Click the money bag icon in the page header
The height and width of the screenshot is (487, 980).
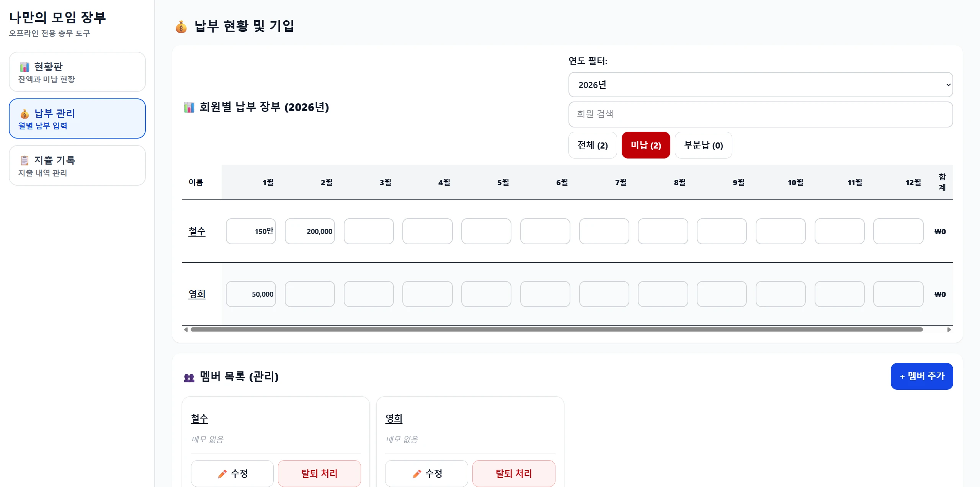[181, 27]
